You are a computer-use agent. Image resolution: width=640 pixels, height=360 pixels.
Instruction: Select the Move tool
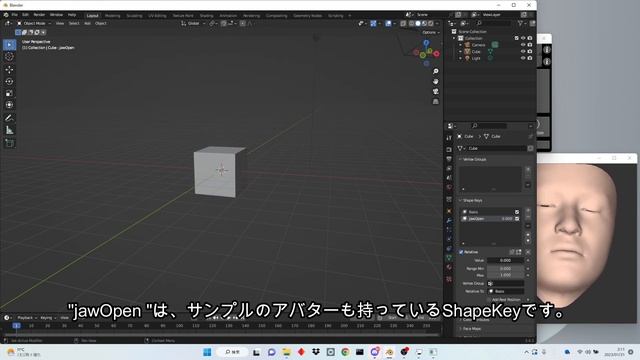click(x=9, y=70)
